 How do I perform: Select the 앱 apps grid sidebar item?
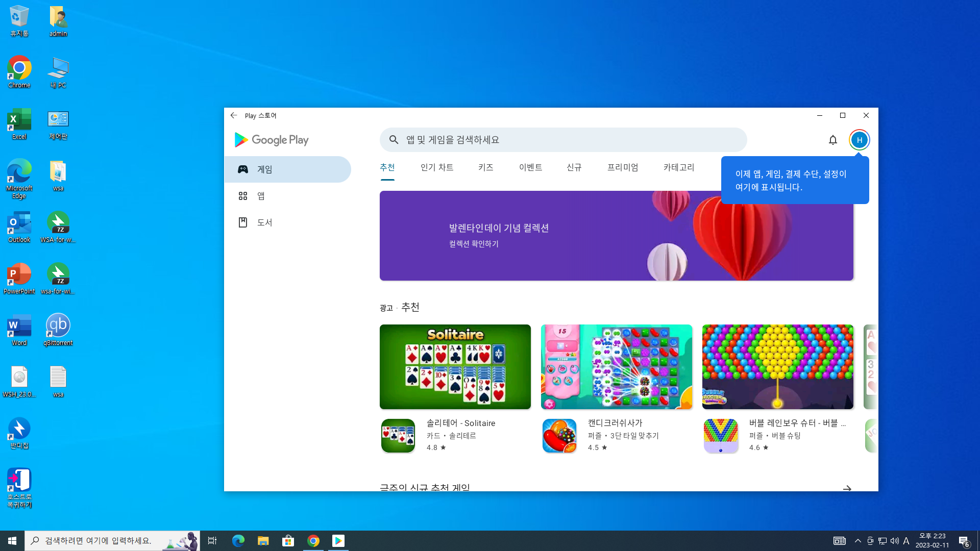pos(288,196)
